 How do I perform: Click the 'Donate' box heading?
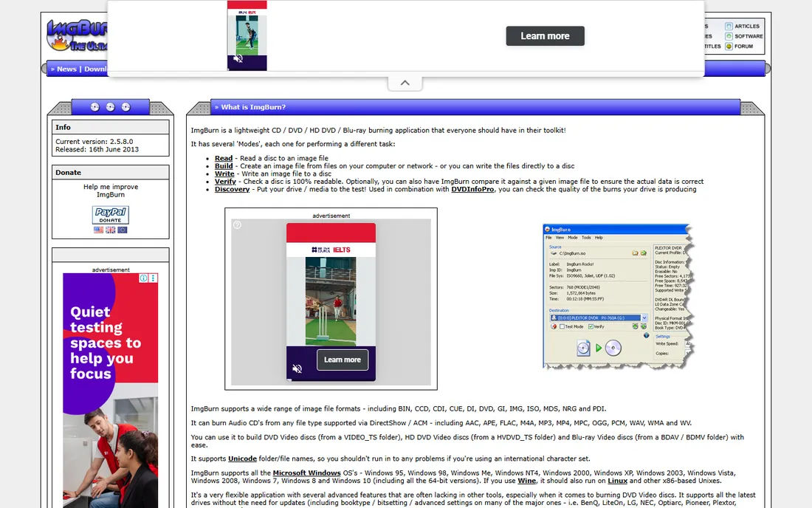tap(110, 173)
